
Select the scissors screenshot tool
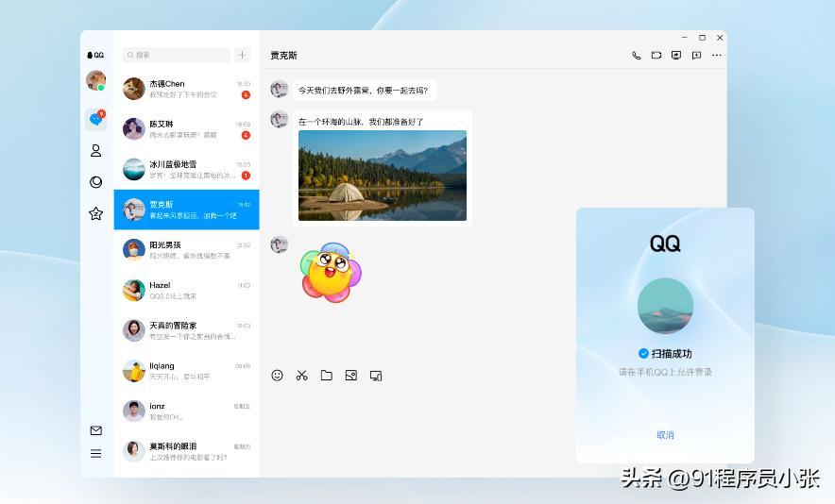click(x=302, y=376)
